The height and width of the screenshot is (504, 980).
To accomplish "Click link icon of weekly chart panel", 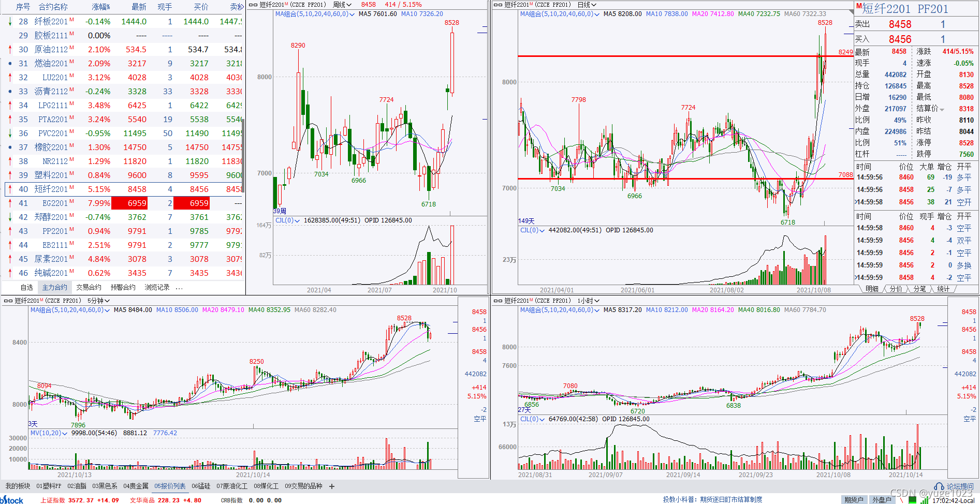I will [x=253, y=5].
